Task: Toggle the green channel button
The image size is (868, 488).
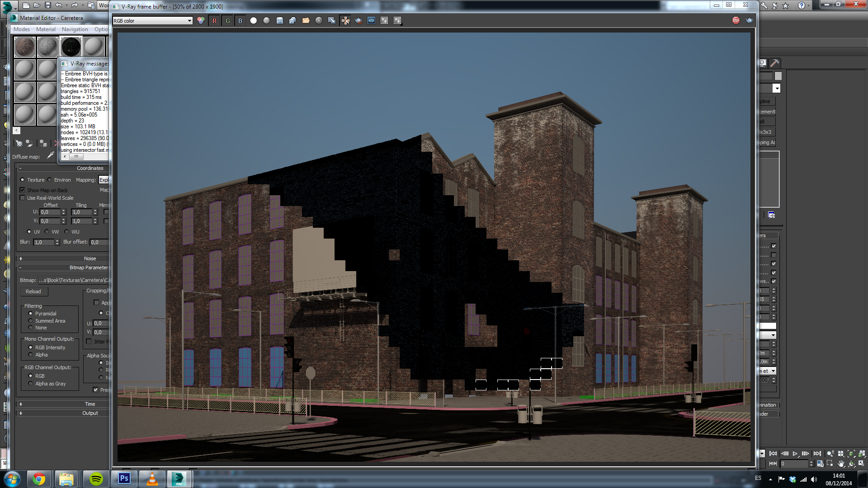Action: point(227,21)
